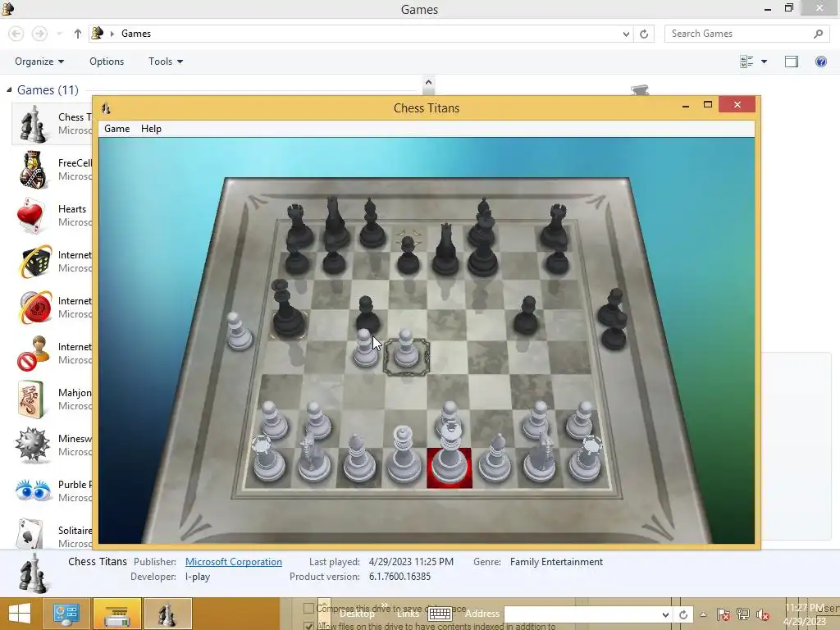Click the Desktop toolbar label in taskbar

click(x=357, y=614)
